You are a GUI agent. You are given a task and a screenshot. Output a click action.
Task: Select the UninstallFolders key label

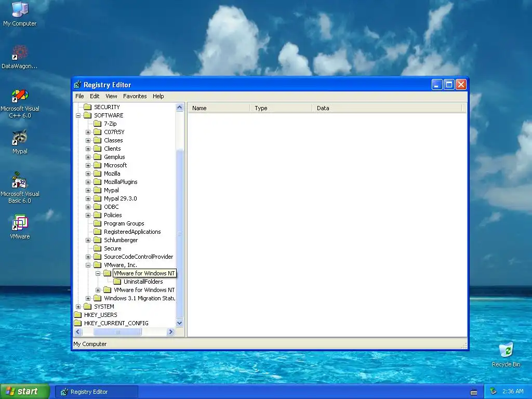coord(143,282)
